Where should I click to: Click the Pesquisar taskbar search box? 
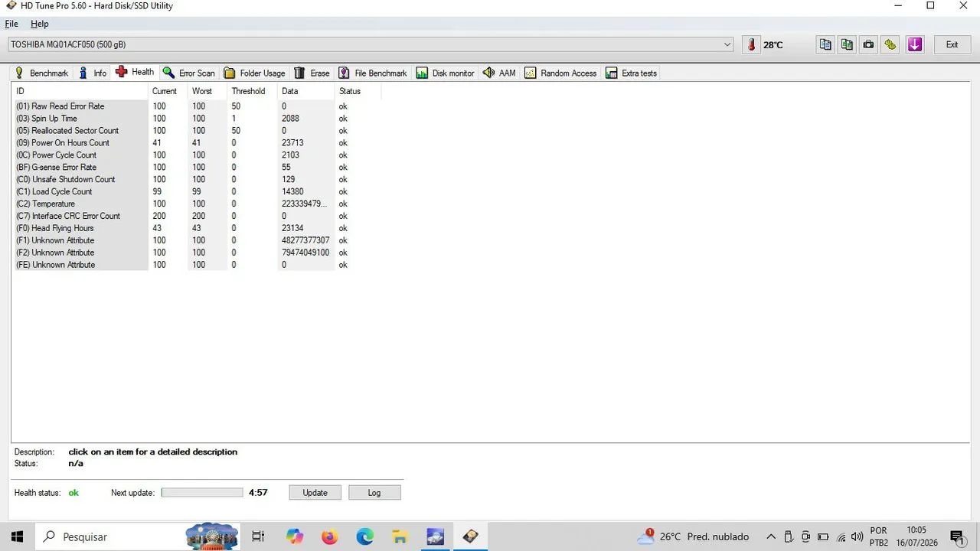(x=138, y=536)
